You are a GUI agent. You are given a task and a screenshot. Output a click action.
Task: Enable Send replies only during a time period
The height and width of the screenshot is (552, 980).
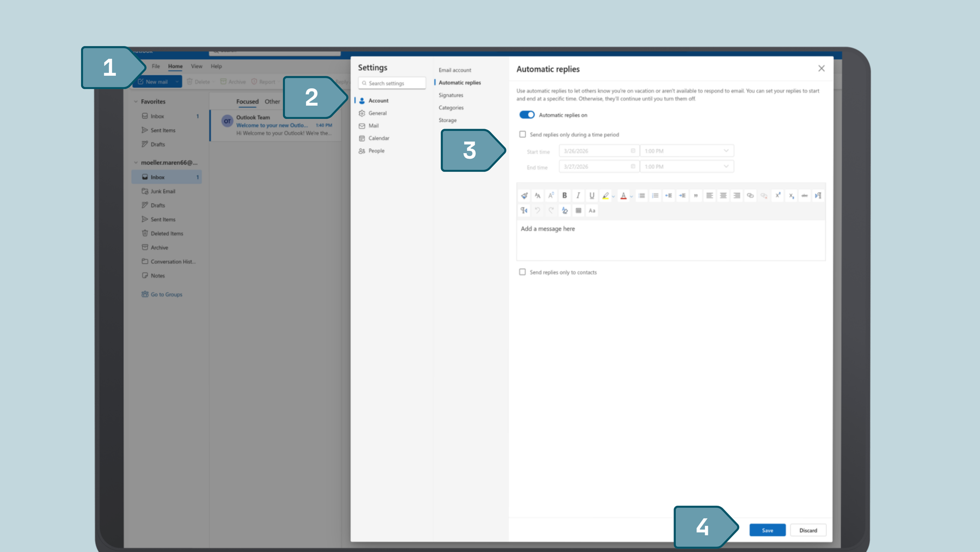point(523,134)
